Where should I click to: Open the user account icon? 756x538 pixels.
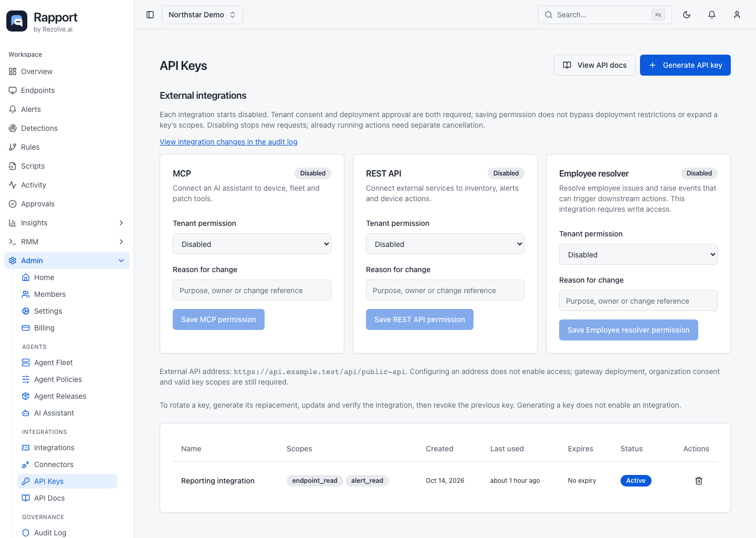coord(737,15)
